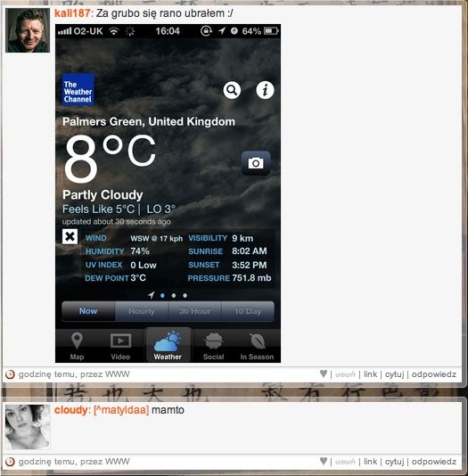
Task: Click cytuj under cloudy's post
Action: [394, 462]
